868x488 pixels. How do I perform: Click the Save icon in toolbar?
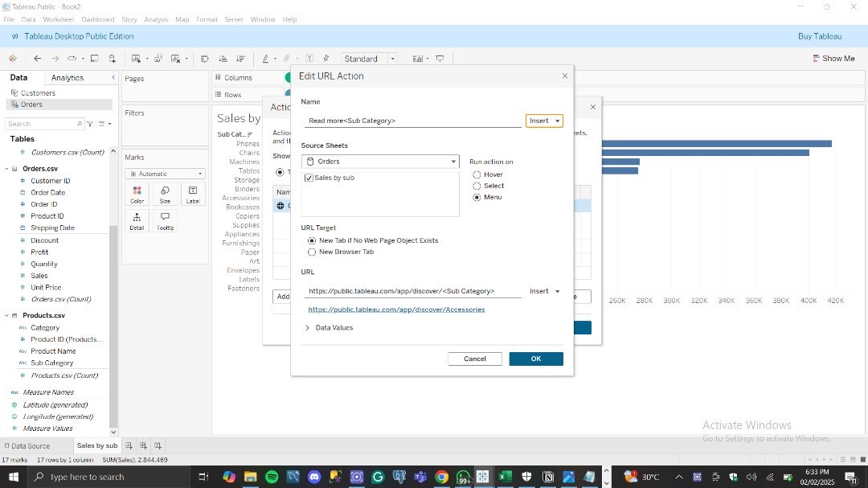[x=95, y=58]
